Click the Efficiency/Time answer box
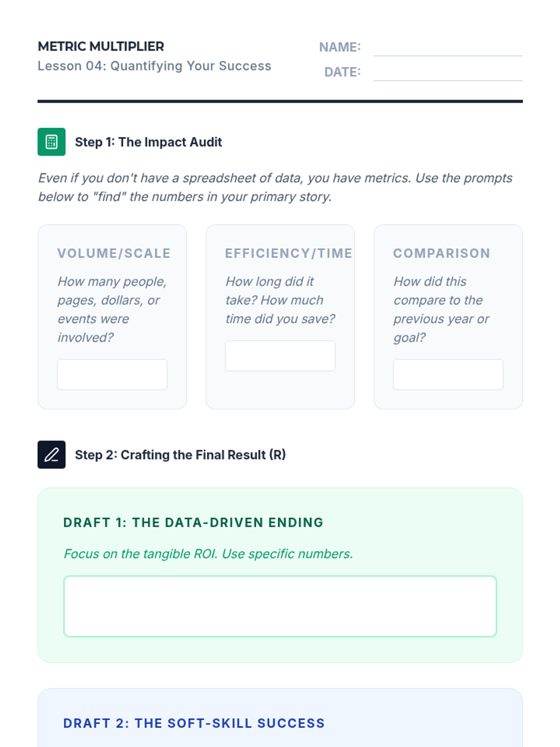560x747 pixels. (x=280, y=356)
